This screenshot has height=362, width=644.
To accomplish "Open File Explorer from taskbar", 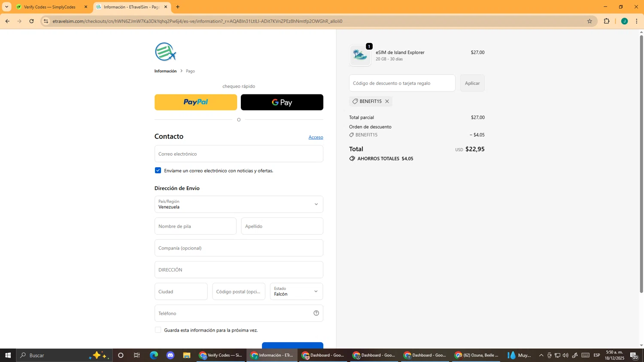I will [x=187, y=355].
